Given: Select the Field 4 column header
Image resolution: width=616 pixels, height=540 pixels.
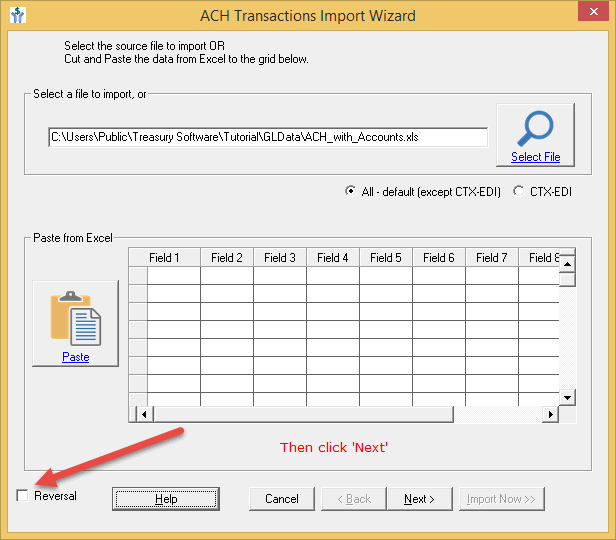Looking at the screenshot, I should [332, 258].
